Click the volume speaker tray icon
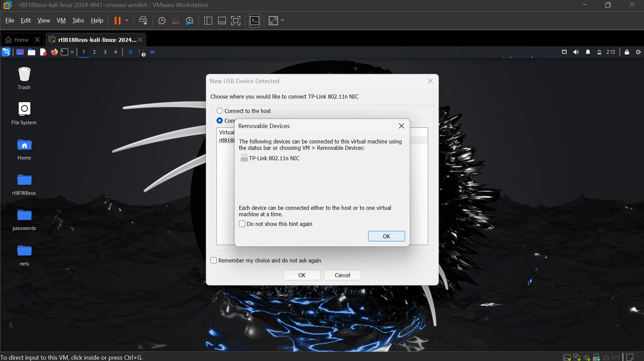The width and height of the screenshot is (644, 361). (576, 52)
